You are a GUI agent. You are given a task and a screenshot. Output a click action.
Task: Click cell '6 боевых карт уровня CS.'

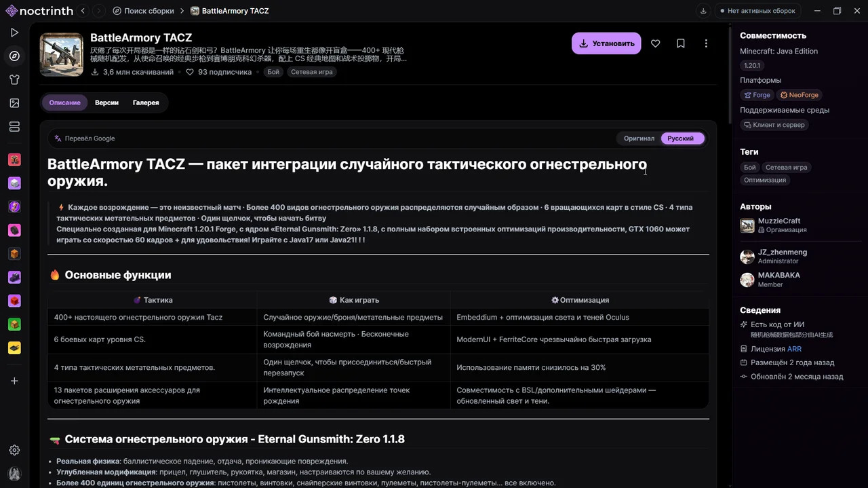[x=153, y=339]
